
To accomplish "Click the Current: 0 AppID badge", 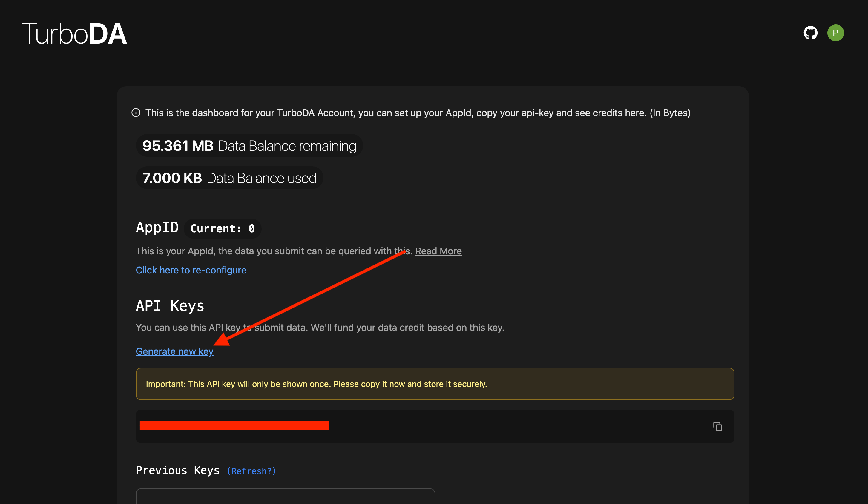I will click(x=223, y=229).
